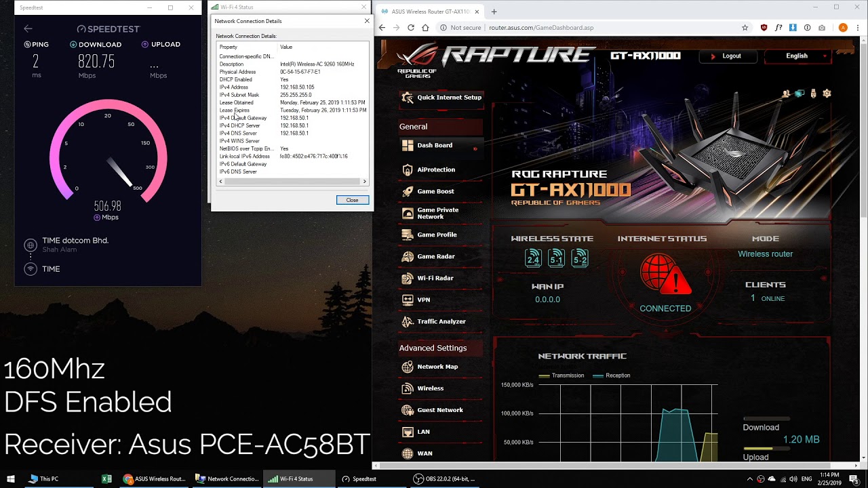This screenshot has height=488, width=868.
Task: Open Network Map under Advanced Settings
Action: point(440,367)
